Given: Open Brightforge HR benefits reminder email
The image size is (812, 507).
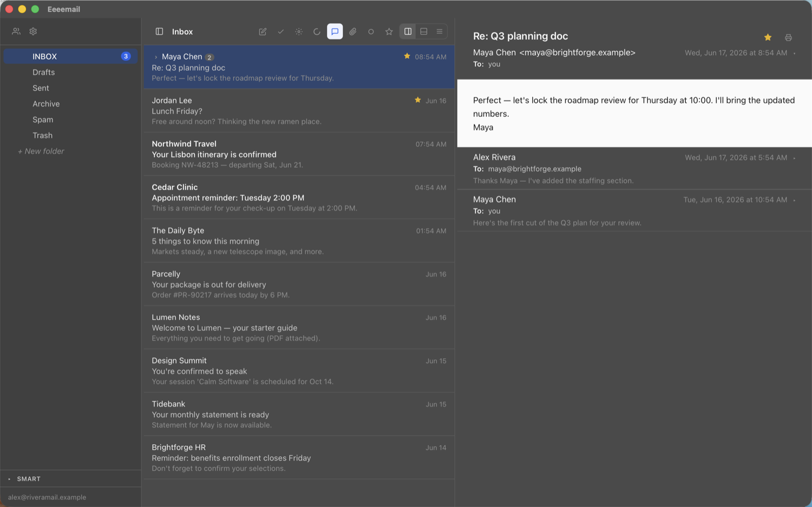Looking at the screenshot, I should (299, 457).
